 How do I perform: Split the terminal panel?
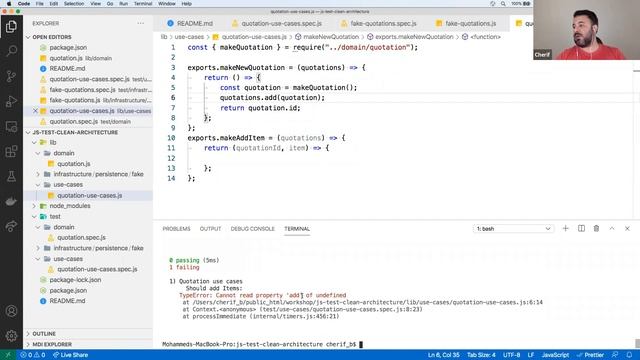coord(581,229)
